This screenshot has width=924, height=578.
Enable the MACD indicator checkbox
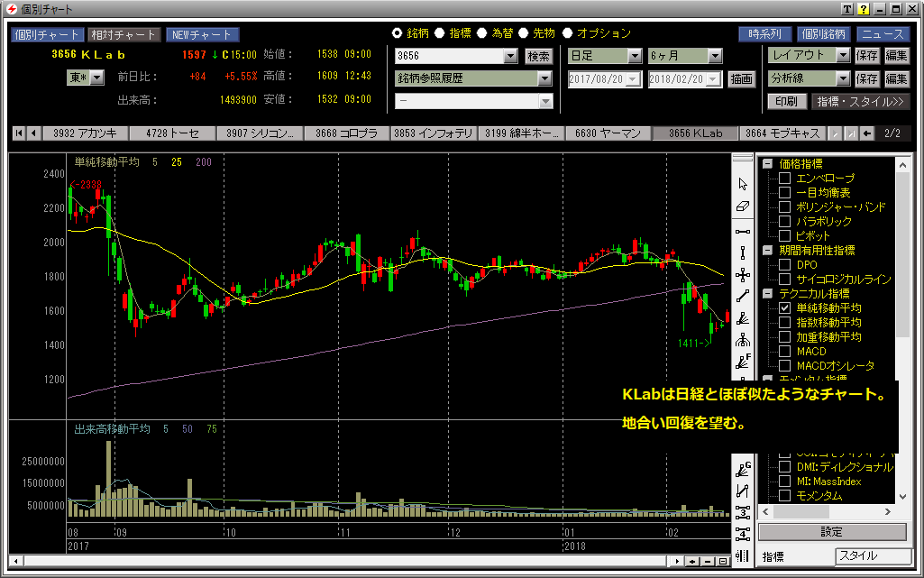click(x=784, y=352)
